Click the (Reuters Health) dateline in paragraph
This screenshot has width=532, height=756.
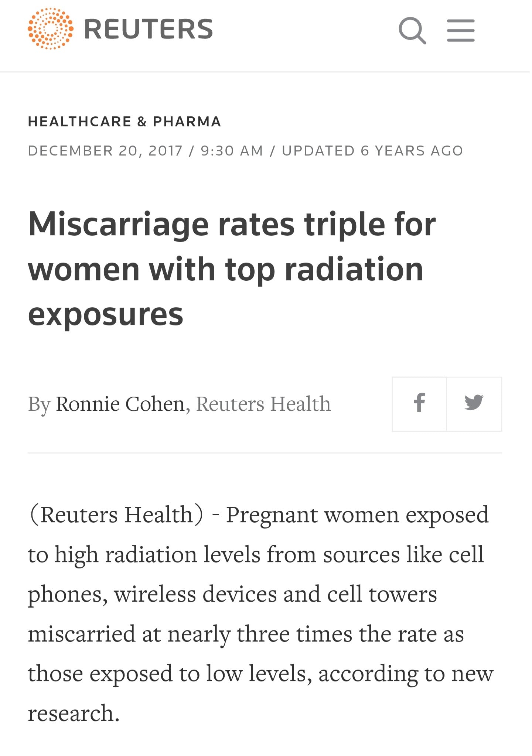click(116, 514)
